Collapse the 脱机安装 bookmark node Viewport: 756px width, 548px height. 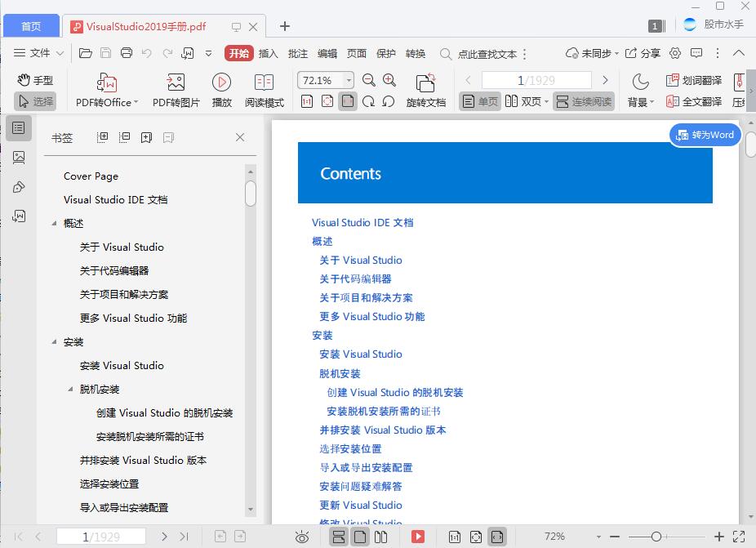click(70, 390)
